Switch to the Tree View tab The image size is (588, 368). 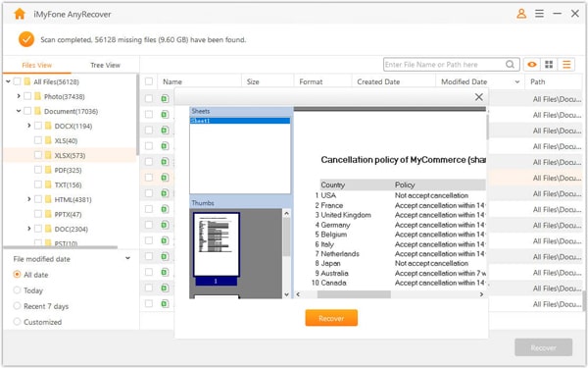click(x=105, y=65)
